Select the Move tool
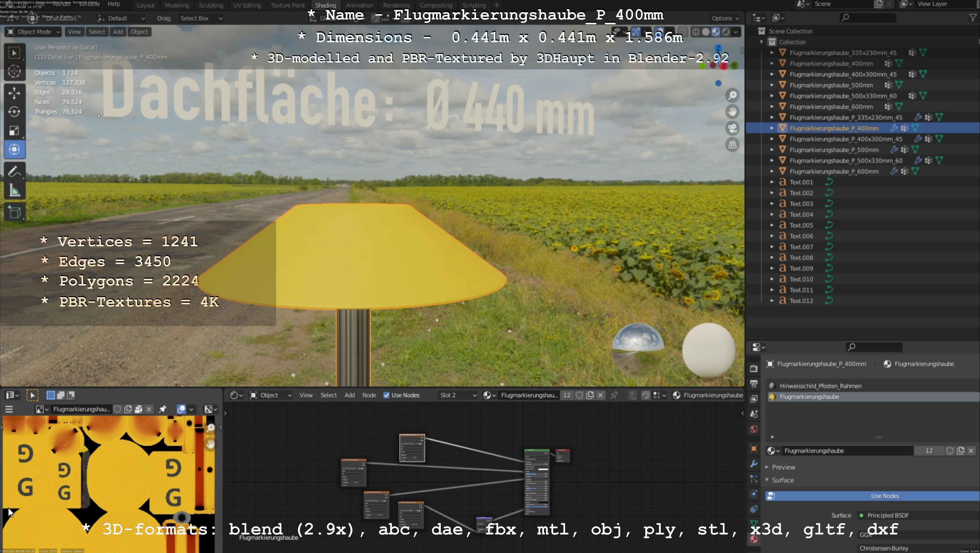The width and height of the screenshot is (980, 553). [14, 93]
